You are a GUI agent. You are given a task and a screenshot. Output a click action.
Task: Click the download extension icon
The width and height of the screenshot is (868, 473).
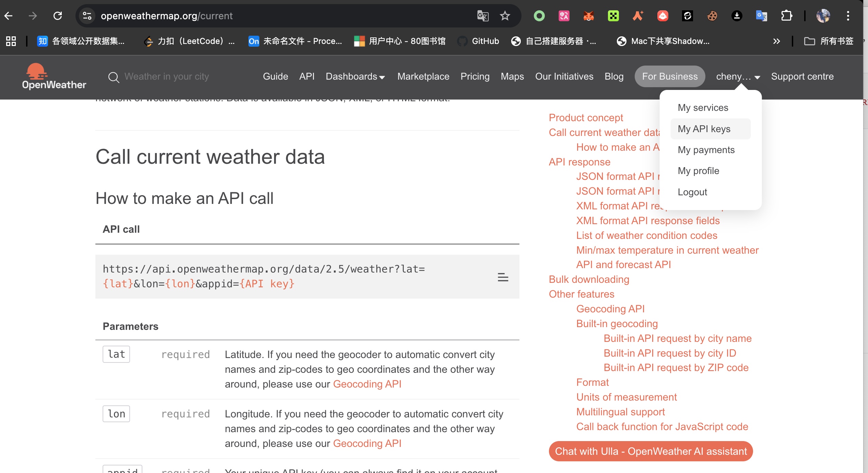(x=737, y=16)
